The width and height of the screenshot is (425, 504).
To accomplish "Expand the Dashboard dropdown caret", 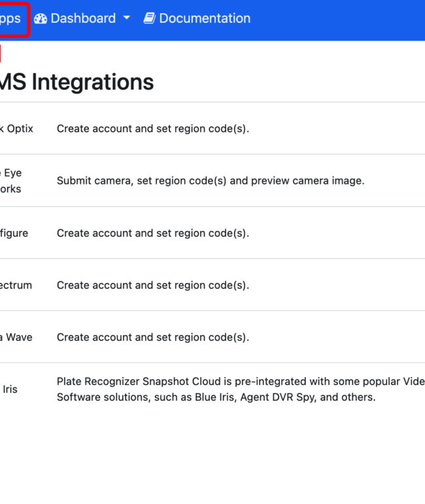I will (127, 18).
